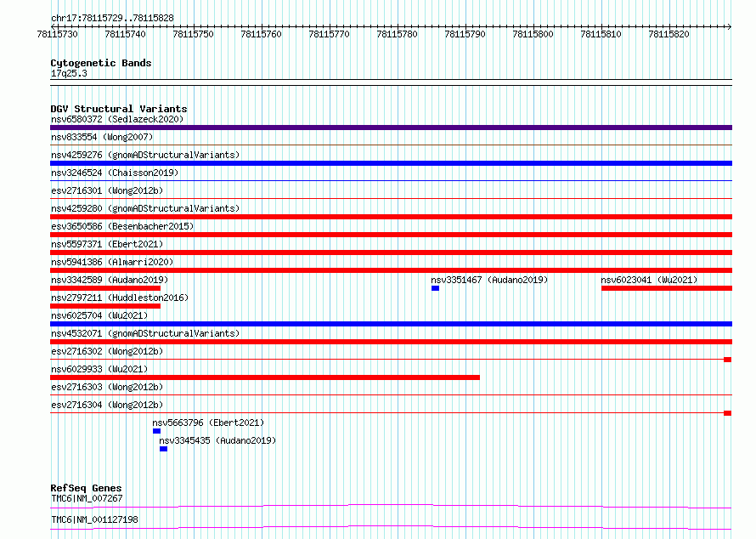Click the Cytogenetic Bands track title
The image size is (756, 539).
(x=101, y=63)
